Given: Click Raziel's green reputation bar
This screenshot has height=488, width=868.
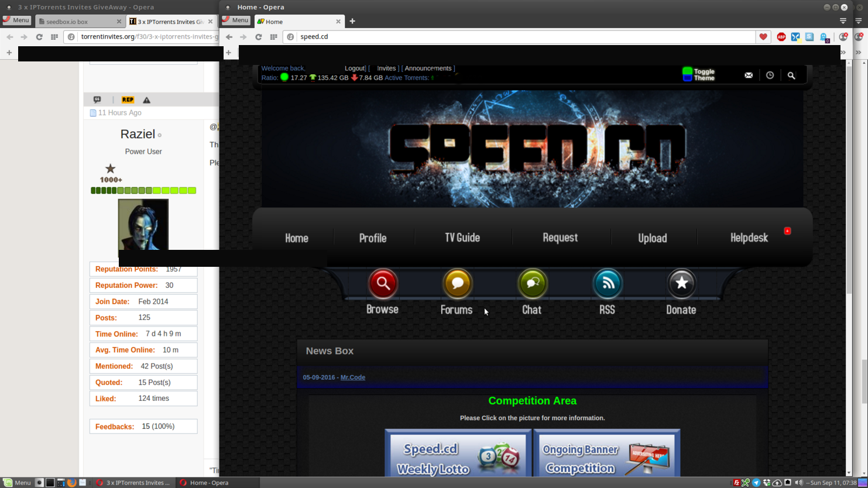Looking at the screenshot, I should click(143, 191).
